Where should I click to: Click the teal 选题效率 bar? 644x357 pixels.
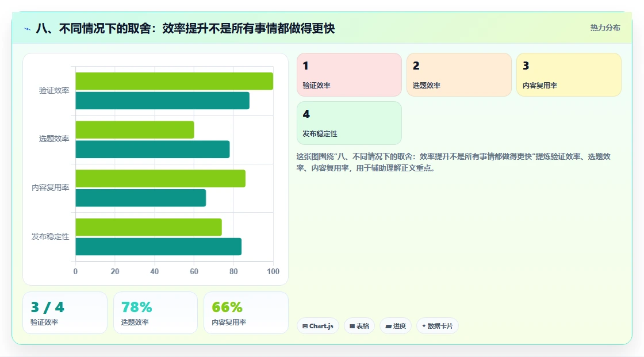pyautogui.click(x=152, y=149)
